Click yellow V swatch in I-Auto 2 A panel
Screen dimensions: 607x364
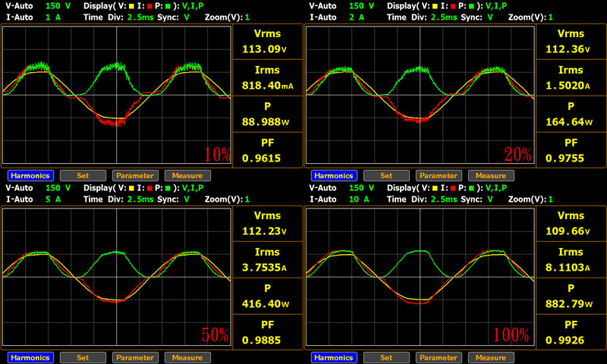[x=435, y=6]
